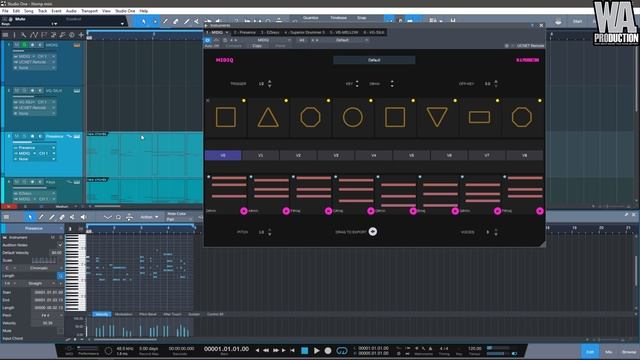Click the first chord block with pink bars
Image resolution: width=640 pixels, height=360 pixels.
[x=229, y=188]
